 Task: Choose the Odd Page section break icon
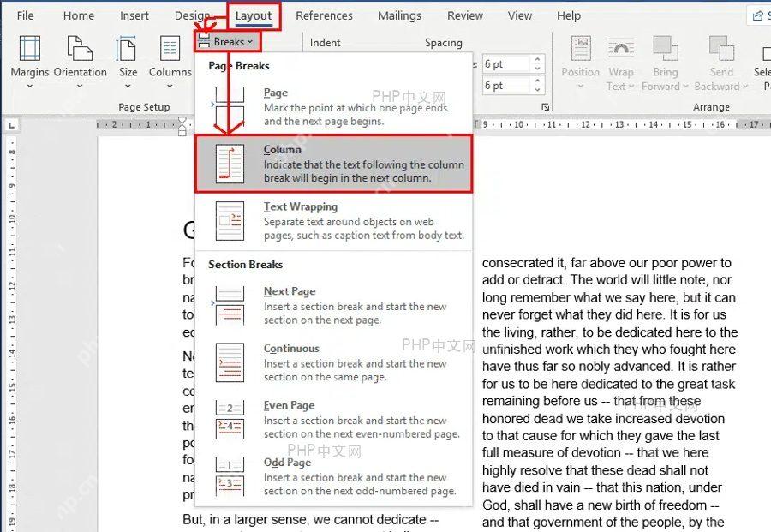tap(230, 476)
